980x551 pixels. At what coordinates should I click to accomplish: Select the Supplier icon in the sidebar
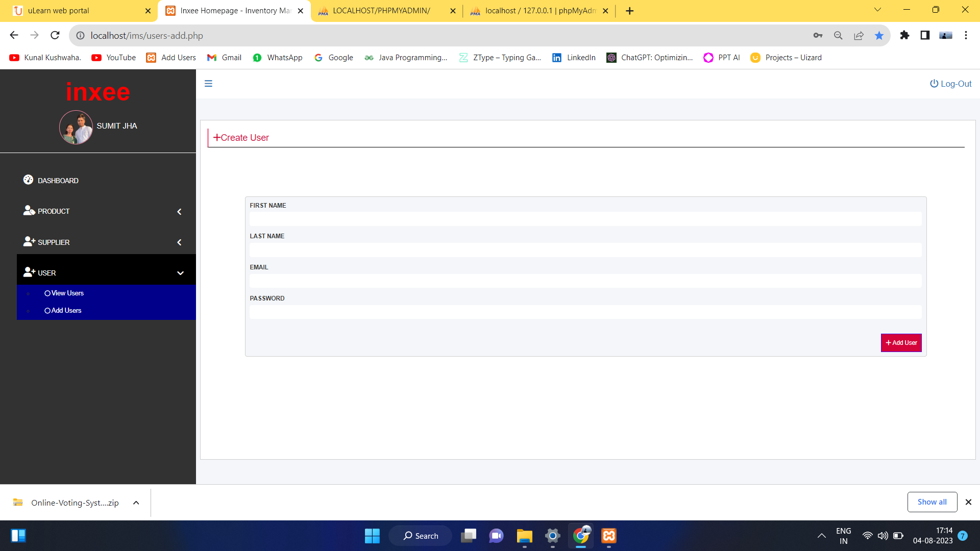[30, 242]
